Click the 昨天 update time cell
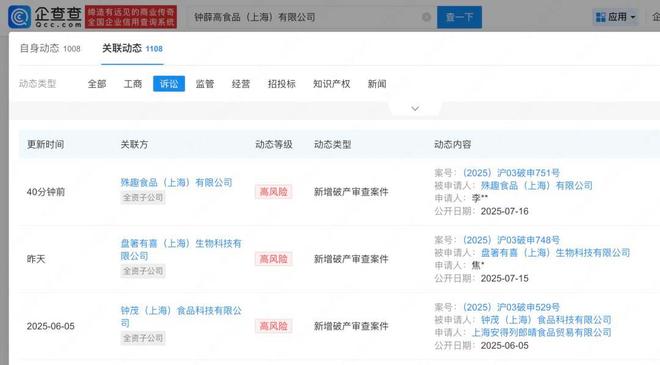This screenshot has width=660, height=365. (36, 259)
